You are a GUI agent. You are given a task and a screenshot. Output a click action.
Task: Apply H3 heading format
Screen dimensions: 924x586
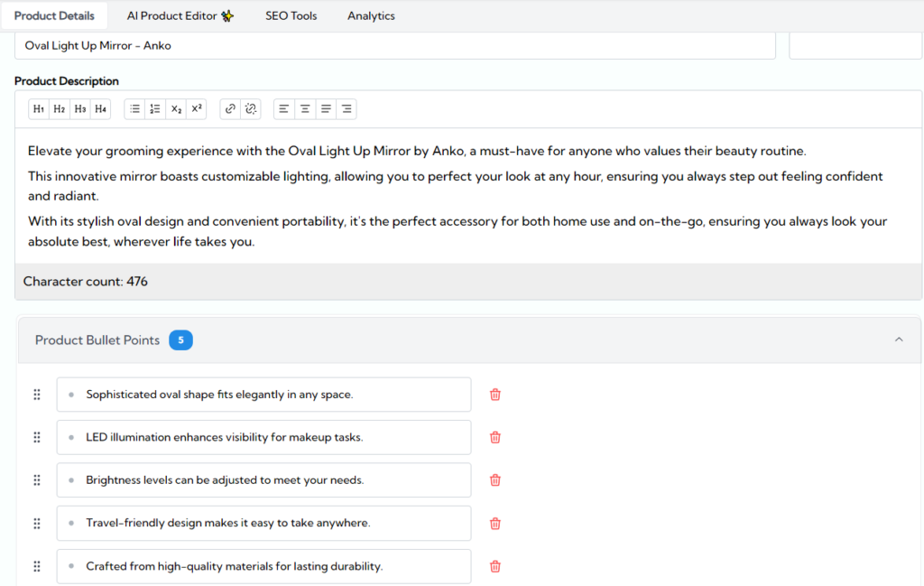point(80,109)
